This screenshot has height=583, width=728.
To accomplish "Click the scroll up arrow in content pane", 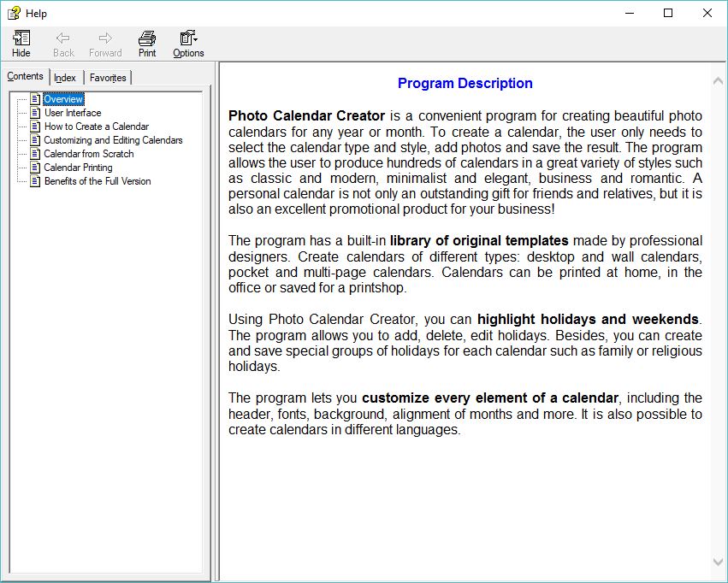I will pos(718,81).
